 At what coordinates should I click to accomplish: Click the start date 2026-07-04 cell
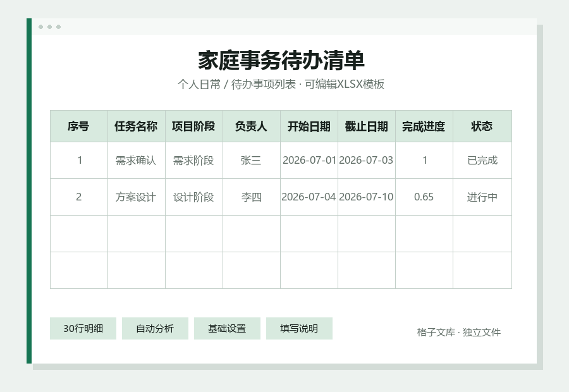click(309, 197)
